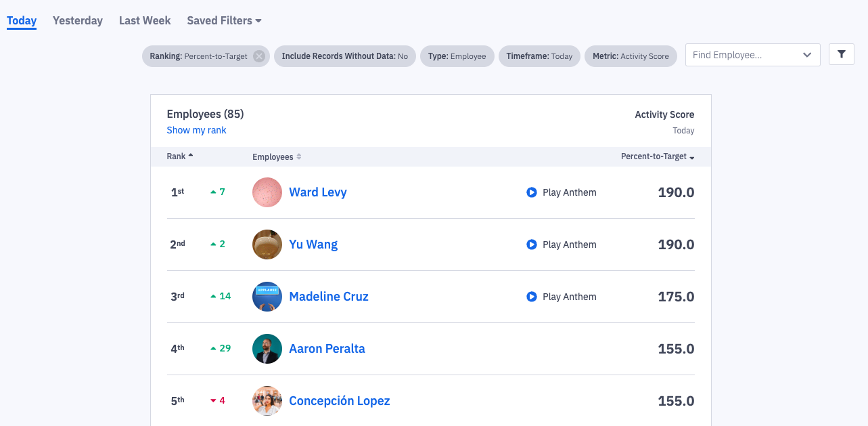Click the Timeframe: Today filter chip
Screen dimensions: 868x426
[539, 56]
